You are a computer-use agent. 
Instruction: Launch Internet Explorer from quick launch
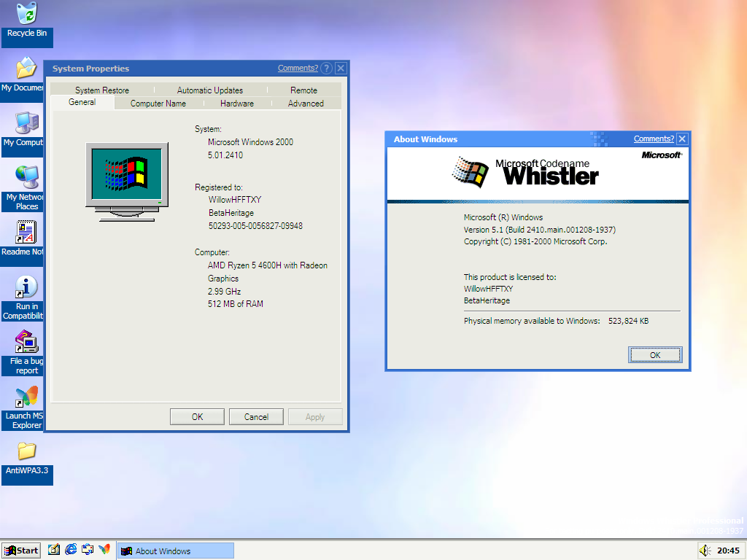[71, 550]
